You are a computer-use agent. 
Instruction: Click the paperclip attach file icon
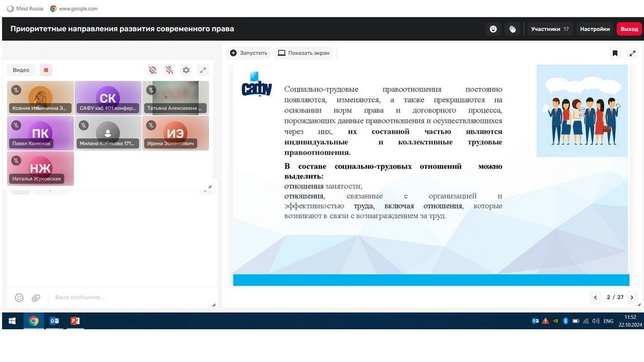36,297
